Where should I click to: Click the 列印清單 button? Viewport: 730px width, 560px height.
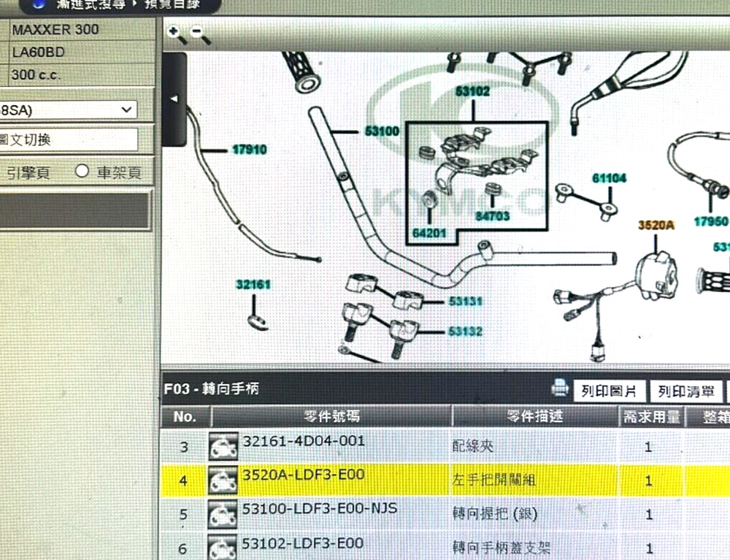pos(685,391)
